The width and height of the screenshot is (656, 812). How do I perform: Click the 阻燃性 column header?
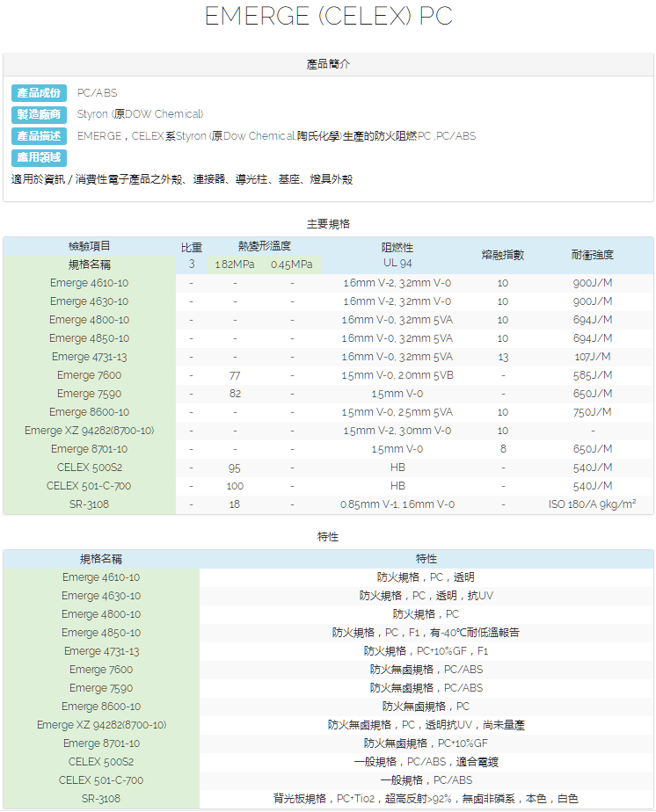(x=397, y=248)
